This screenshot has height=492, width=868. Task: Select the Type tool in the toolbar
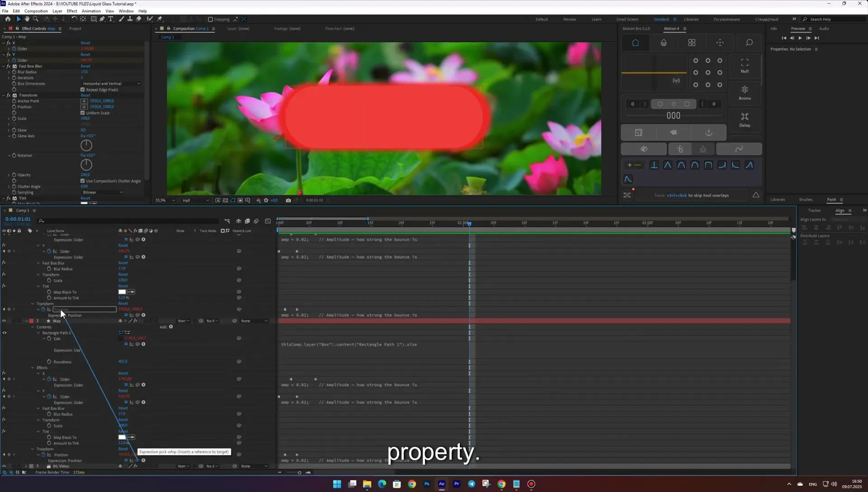(111, 19)
